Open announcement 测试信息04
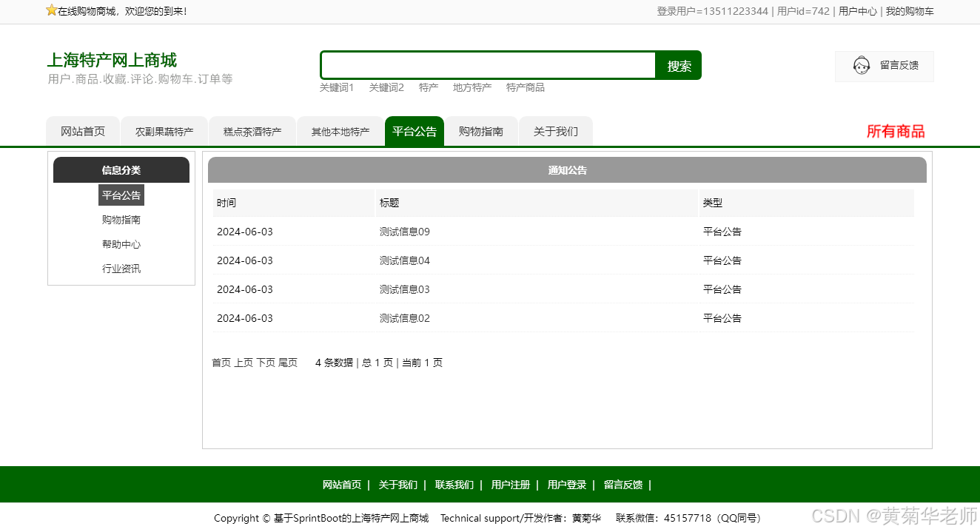980x532 pixels. click(405, 260)
